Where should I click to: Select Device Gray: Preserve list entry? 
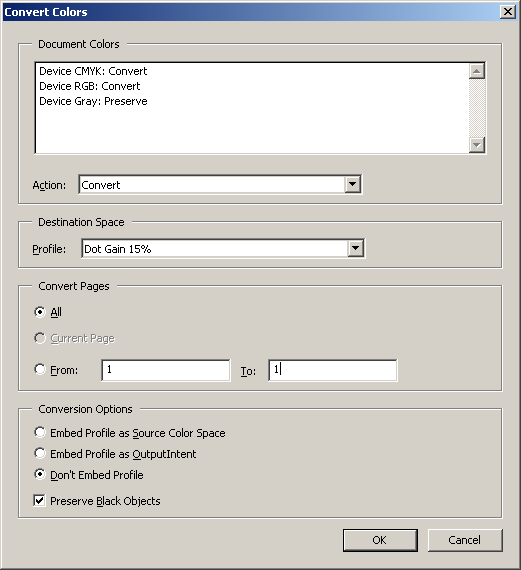[x=93, y=101]
